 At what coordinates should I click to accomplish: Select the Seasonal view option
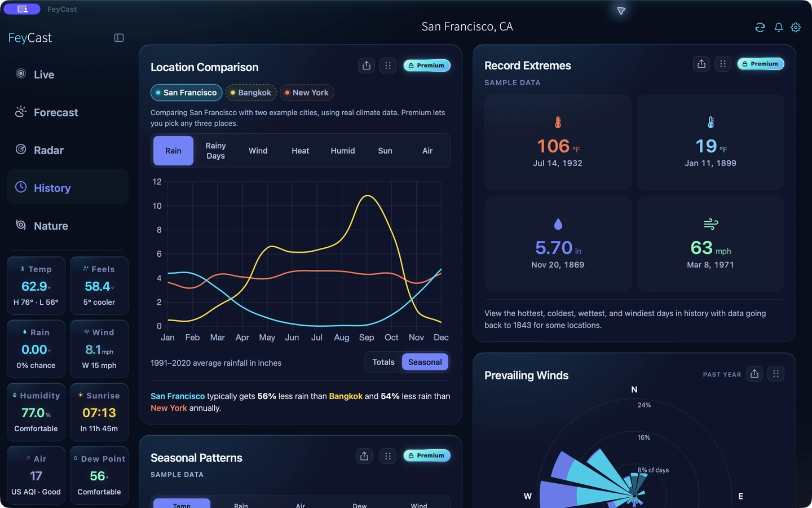click(x=425, y=362)
